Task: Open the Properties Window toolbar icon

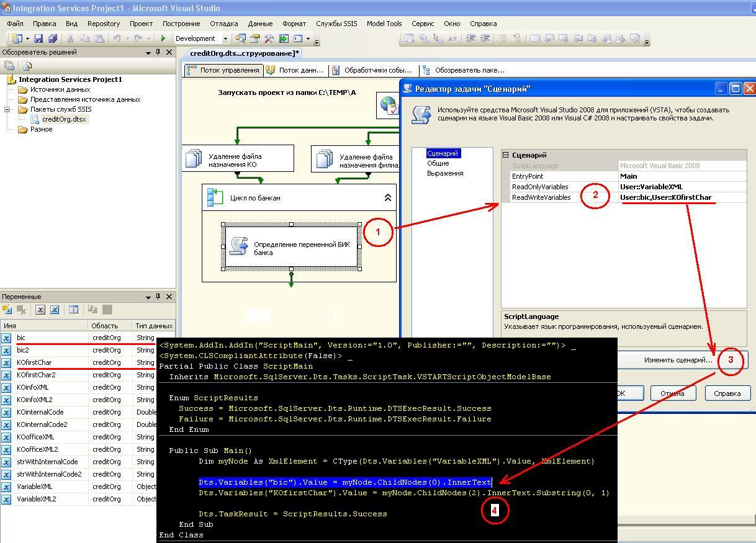Action: 254,38
